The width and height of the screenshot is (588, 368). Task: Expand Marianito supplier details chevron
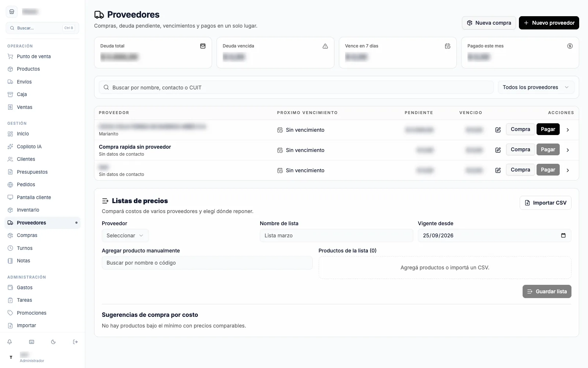pyautogui.click(x=568, y=130)
